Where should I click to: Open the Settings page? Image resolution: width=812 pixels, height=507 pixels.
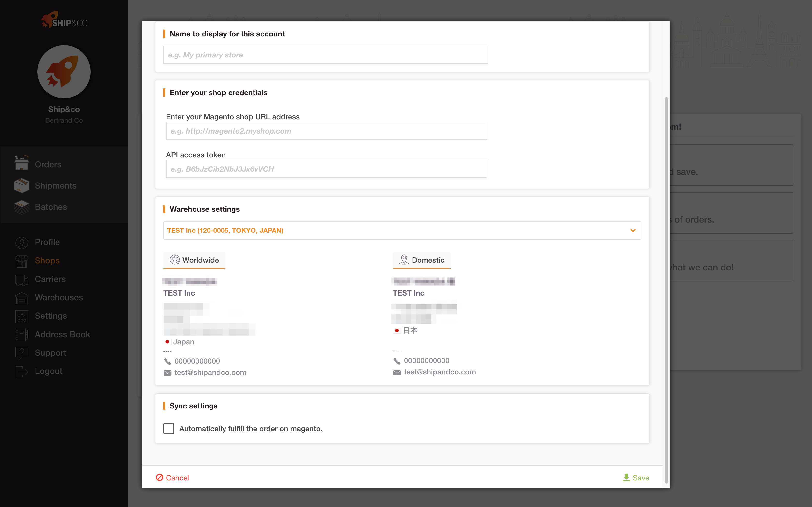coord(51,316)
